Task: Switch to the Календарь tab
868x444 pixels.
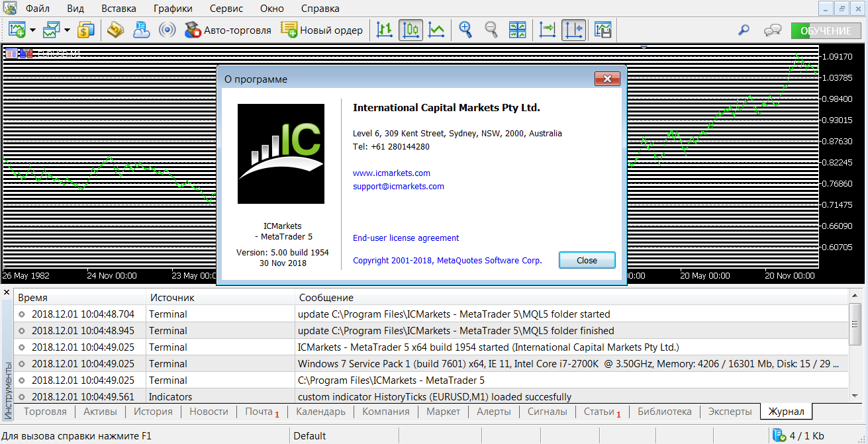Action: click(320, 412)
